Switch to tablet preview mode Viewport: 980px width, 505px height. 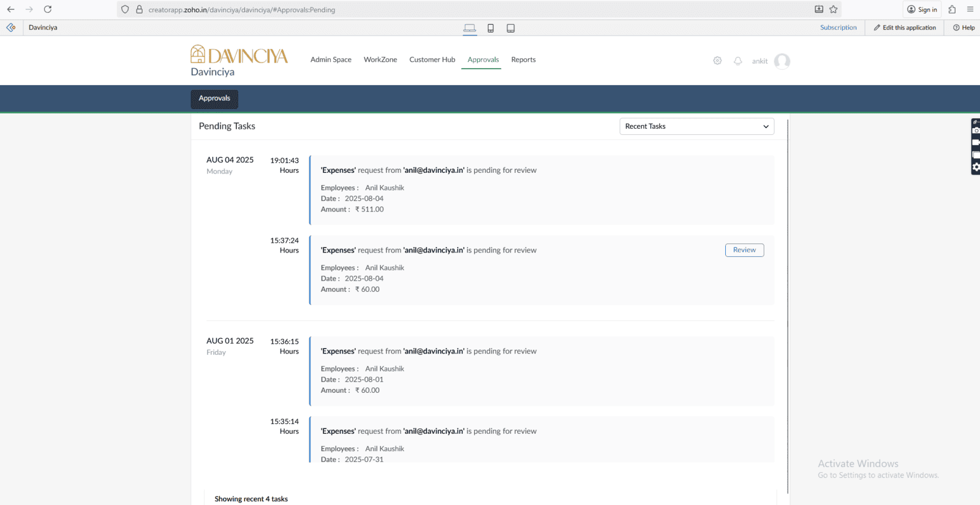(x=511, y=28)
